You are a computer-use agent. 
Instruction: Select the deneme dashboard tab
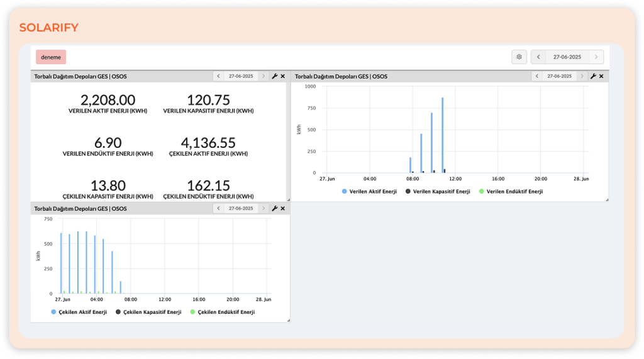coord(51,57)
